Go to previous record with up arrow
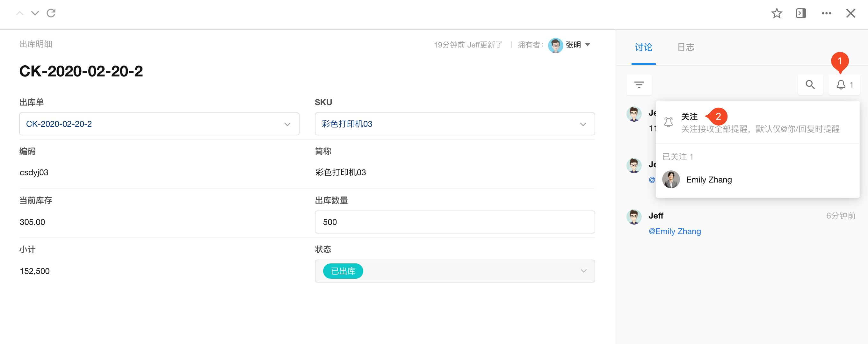Screen dimensions: 868x344 [20, 13]
